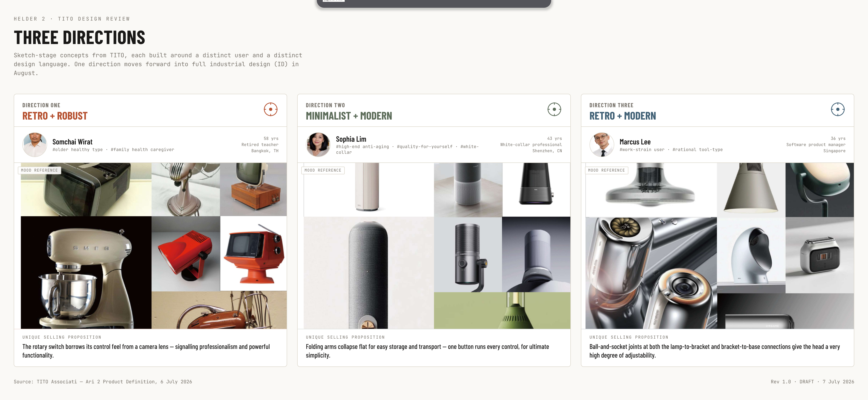Open the grey mesh air purifier image
868x400 pixels.
[468, 190]
